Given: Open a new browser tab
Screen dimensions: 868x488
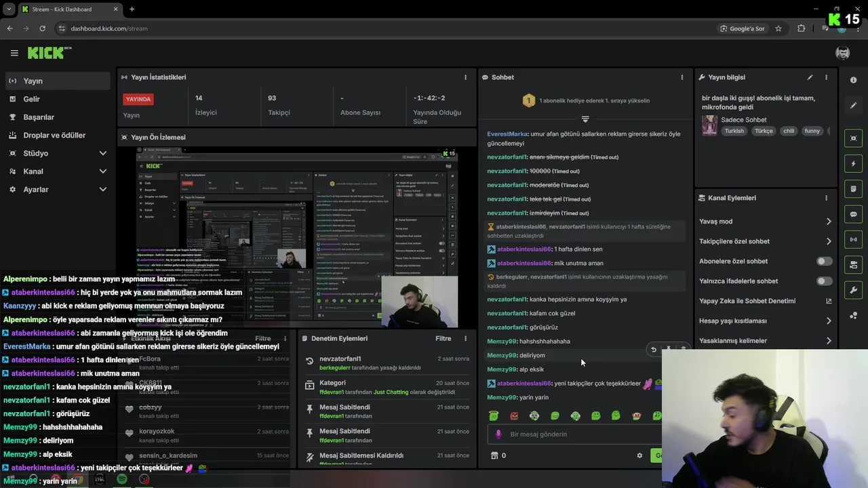Looking at the screenshot, I should (132, 9).
